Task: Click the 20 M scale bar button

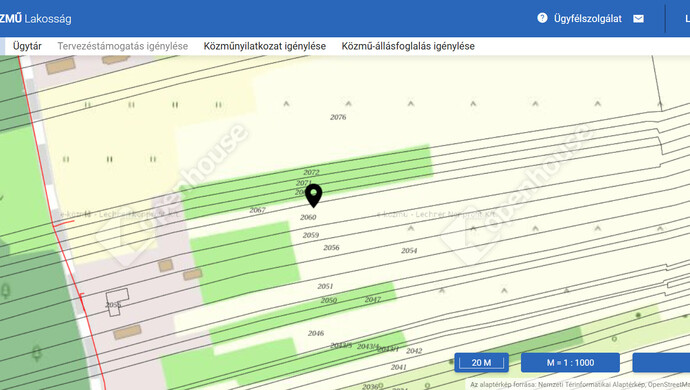Action: (481, 363)
